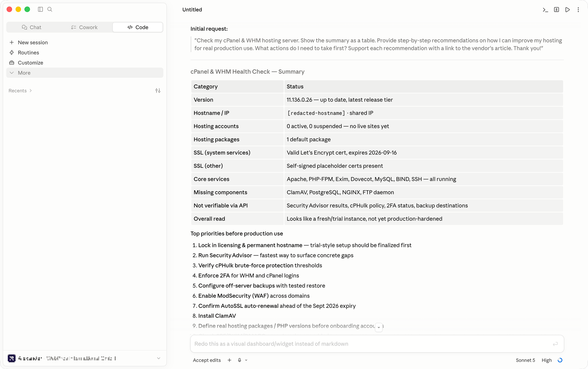Click the Hosting packages cell
The height and width of the screenshot is (369, 588).
click(x=237, y=139)
